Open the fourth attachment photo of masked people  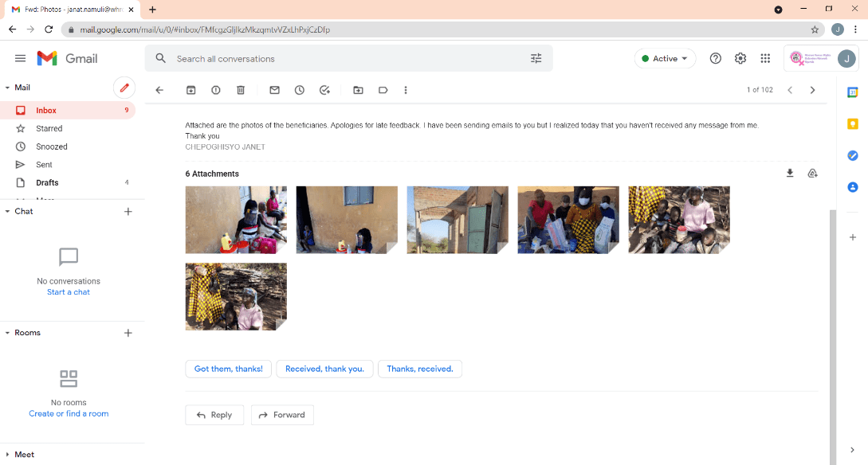tap(568, 220)
